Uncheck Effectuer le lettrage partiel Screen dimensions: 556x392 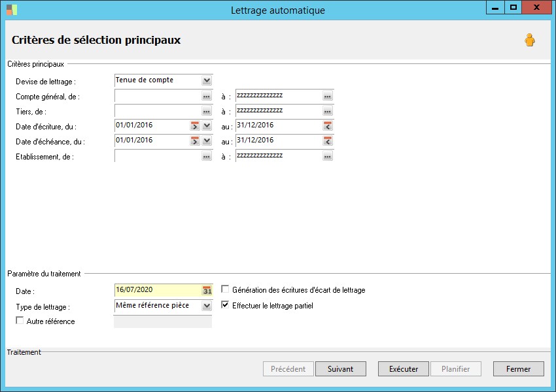pos(226,305)
